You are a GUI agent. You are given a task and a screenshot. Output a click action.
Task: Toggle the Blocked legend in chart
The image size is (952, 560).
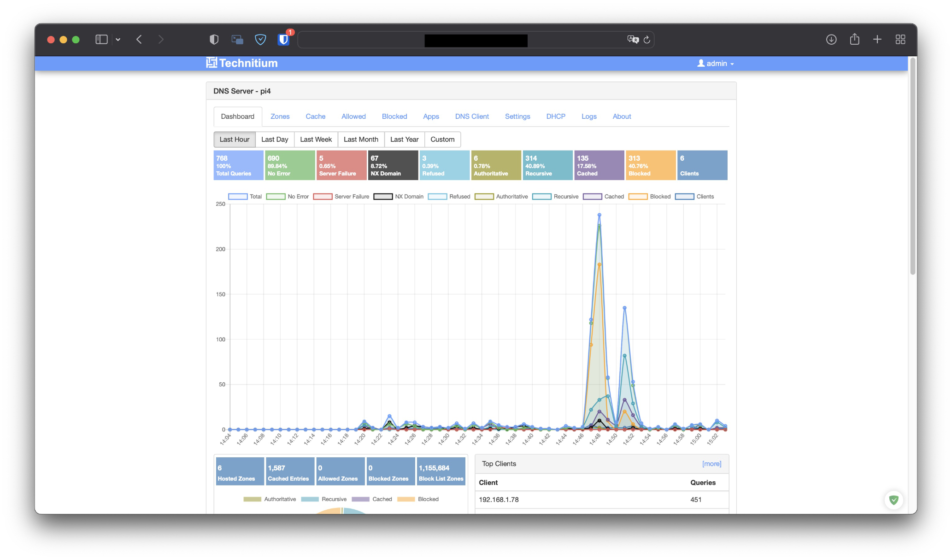660,197
